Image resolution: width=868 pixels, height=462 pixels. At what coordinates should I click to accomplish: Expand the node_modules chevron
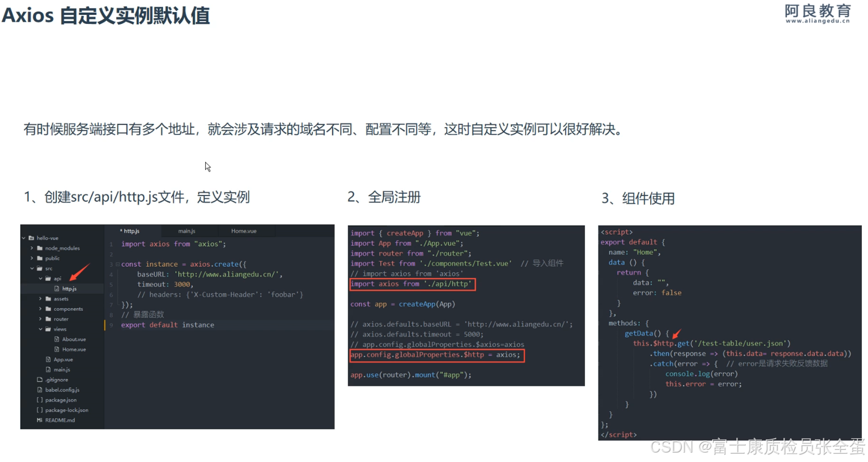click(x=32, y=248)
